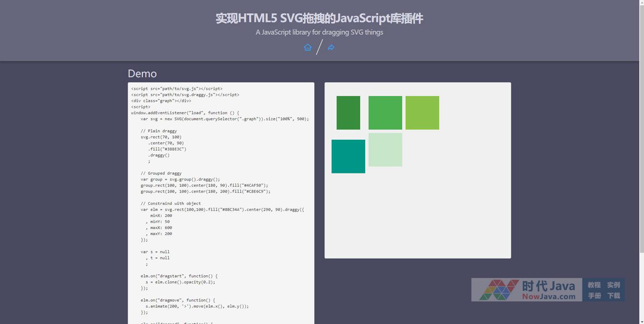The width and height of the screenshot is (644, 324).
Task: Click the code line 's = elm.clone().opacity(0.2);'
Action: (180, 282)
